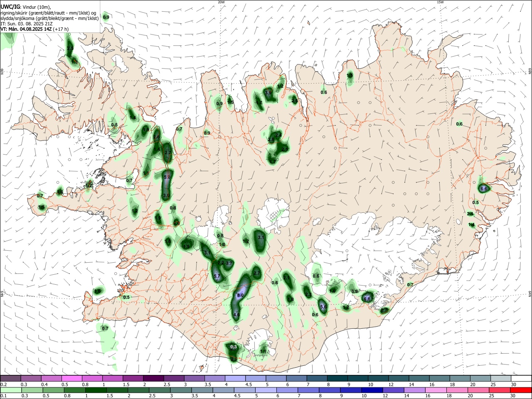Click the IT: Sun. 03. 08. 2025 21Z line
Image resolution: width=532 pixels, height=399 pixels.
click(27, 24)
